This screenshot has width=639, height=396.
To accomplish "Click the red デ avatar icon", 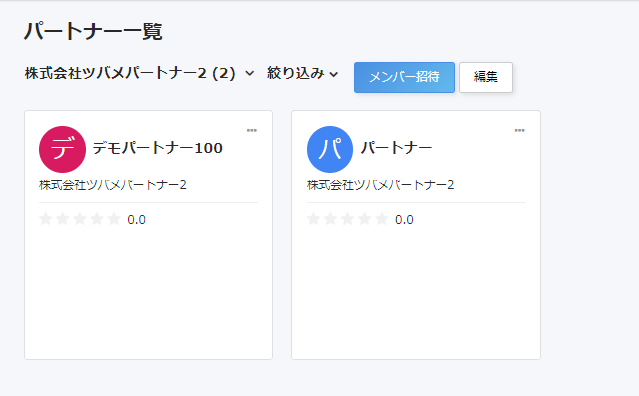I will pyautogui.click(x=62, y=149).
